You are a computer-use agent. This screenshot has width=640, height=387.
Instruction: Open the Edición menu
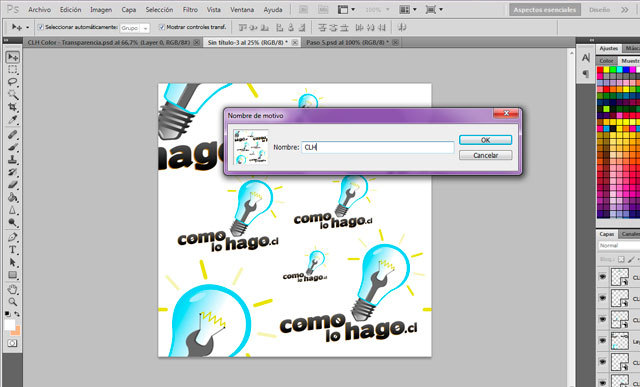(x=70, y=9)
